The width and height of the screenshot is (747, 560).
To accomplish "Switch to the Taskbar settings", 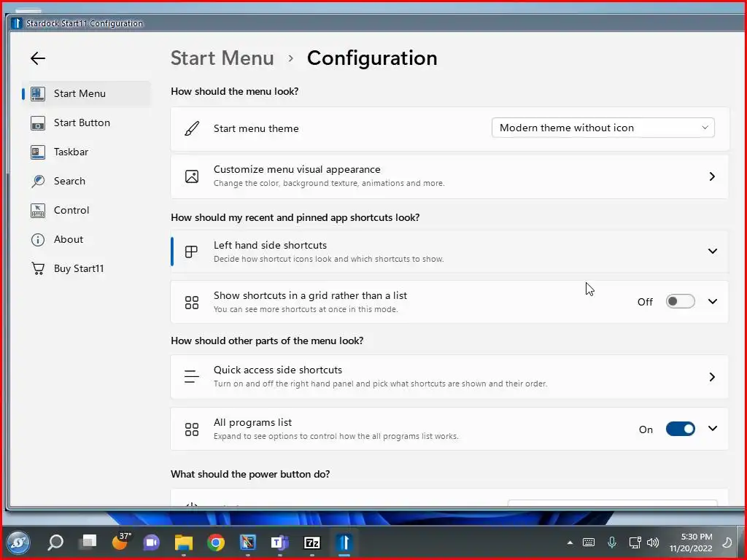I will pos(87,152).
